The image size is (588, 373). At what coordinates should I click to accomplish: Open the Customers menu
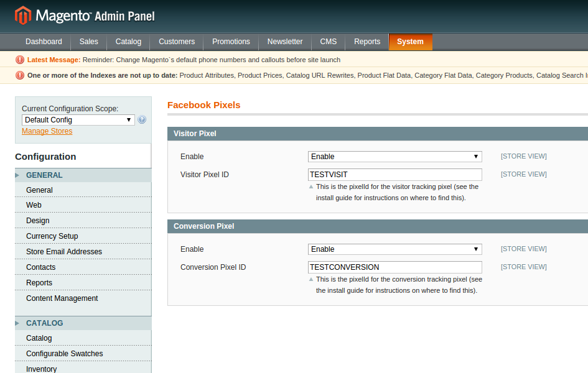click(177, 42)
